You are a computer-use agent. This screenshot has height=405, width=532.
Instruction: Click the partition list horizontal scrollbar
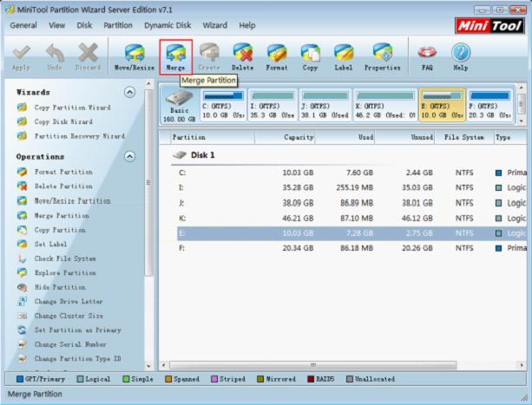[312, 365]
